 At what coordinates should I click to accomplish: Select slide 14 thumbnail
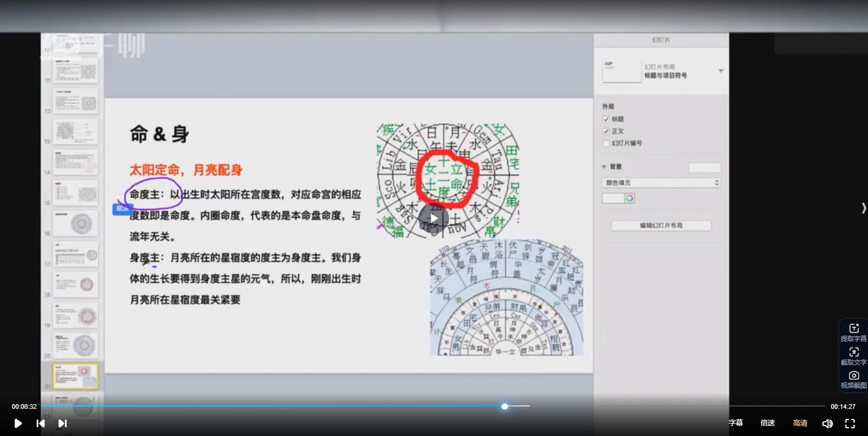coord(75,162)
